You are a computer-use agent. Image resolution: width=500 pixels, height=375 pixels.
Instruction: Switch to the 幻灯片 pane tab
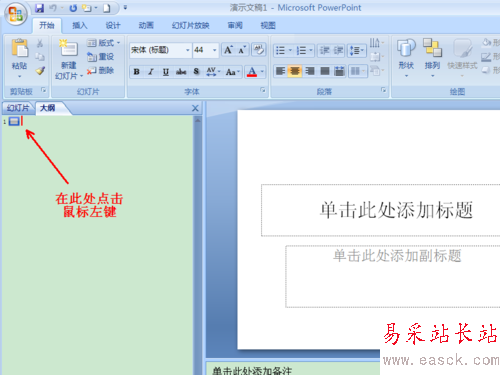pos(18,108)
